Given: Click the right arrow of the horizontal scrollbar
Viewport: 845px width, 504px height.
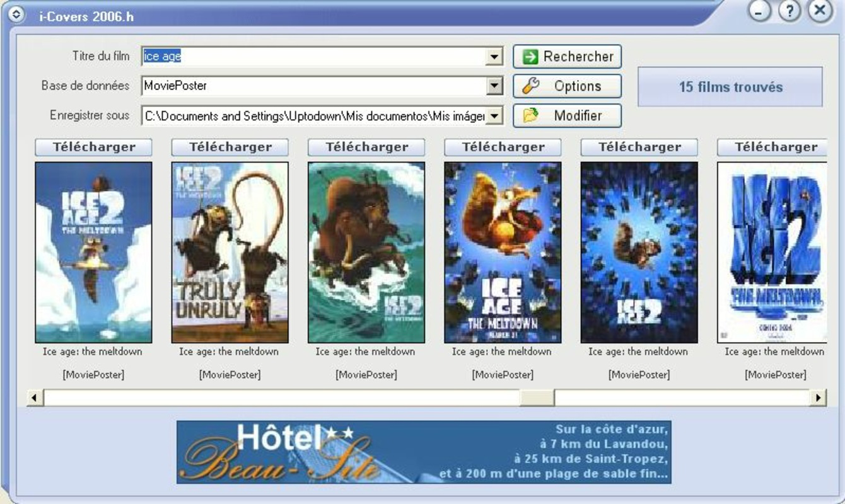Looking at the screenshot, I should (819, 398).
